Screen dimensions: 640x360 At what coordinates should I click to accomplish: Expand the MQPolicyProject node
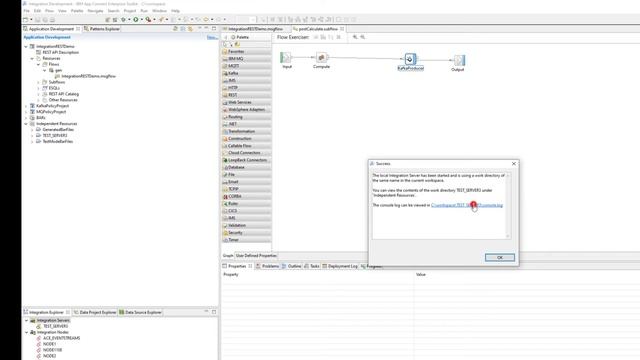point(26,112)
